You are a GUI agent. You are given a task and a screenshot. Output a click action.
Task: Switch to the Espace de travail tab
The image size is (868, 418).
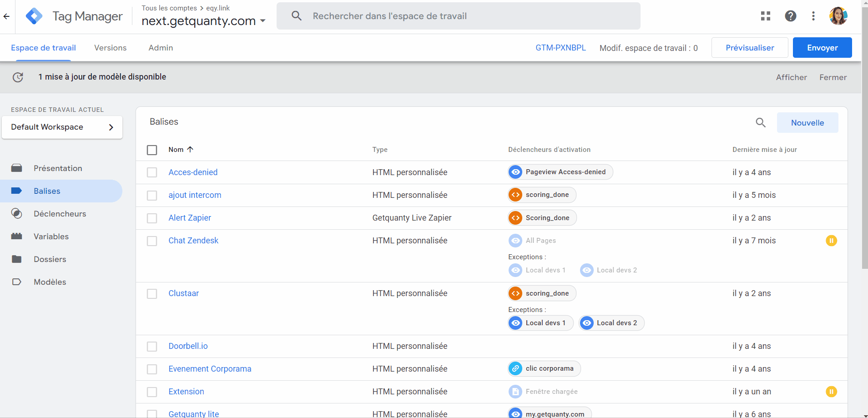click(x=43, y=48)
